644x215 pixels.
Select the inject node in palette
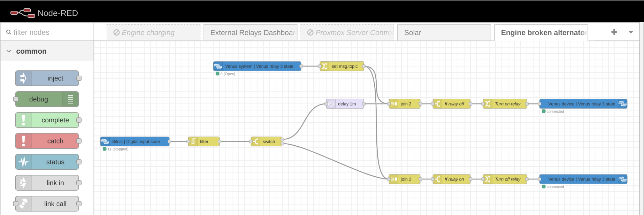tap(47, 78)
